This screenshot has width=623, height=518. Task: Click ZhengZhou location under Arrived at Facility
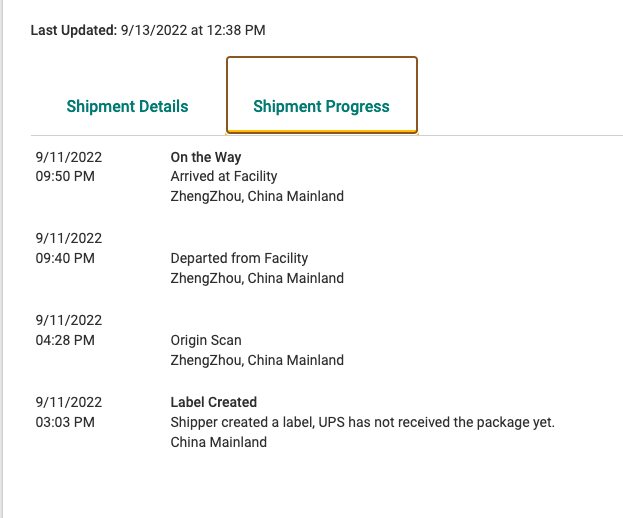257,196
